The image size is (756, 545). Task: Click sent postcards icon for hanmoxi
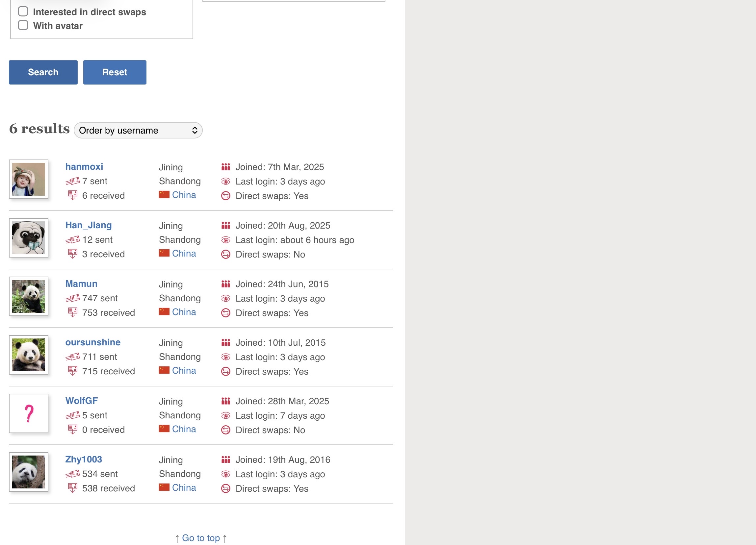click(x=73, y=181)
